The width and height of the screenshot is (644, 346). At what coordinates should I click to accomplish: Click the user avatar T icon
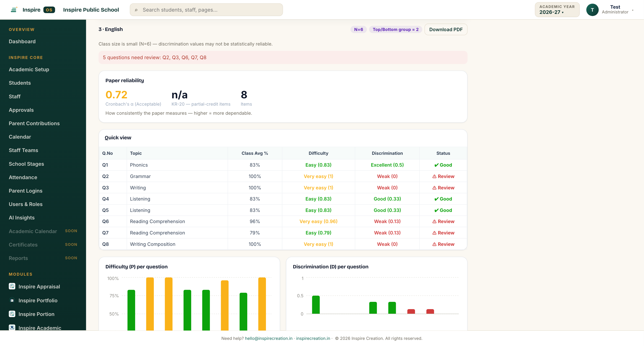pyautogui.click(x=592, y=10)
